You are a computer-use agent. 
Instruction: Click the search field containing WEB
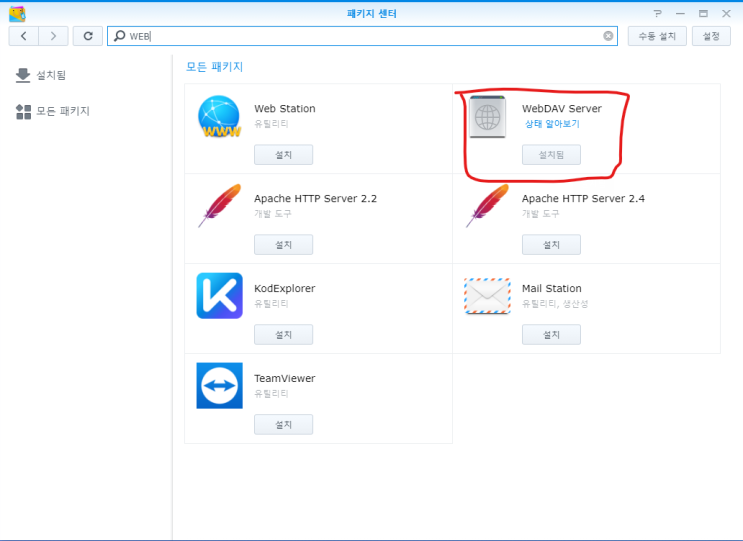pyautogui.click(x=362, y=36)
